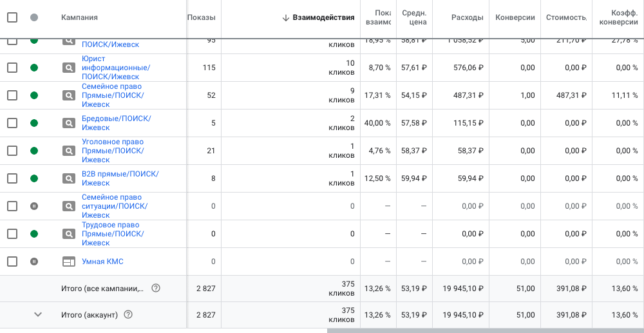Viewport: 644px width, 333px height.
Task: Click display campaign icon beside Умная КМС
Action: (x=69, y=262)
